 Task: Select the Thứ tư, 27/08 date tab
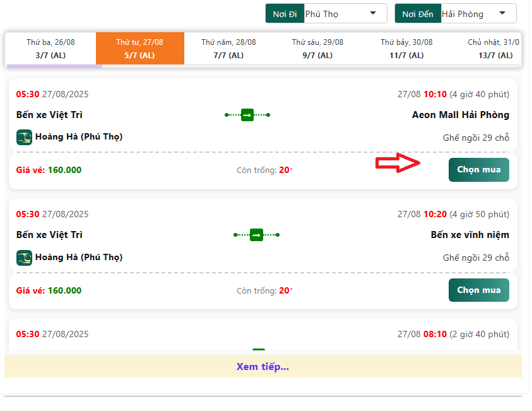pyautogui.click(x=139, y=49)
